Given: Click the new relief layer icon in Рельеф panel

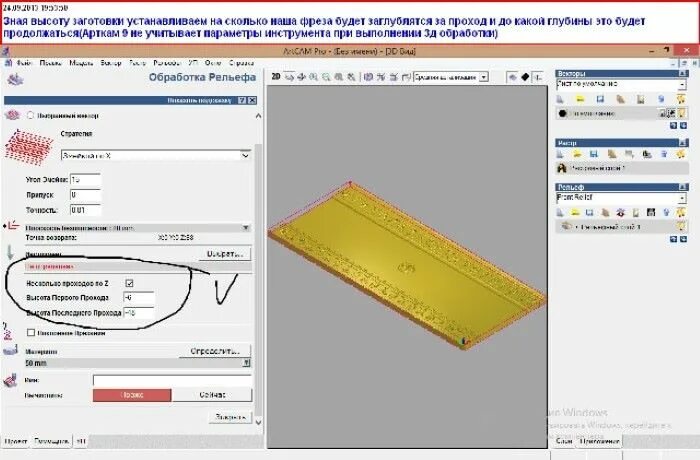Looking at the screenshot, I should pos(560,213).
